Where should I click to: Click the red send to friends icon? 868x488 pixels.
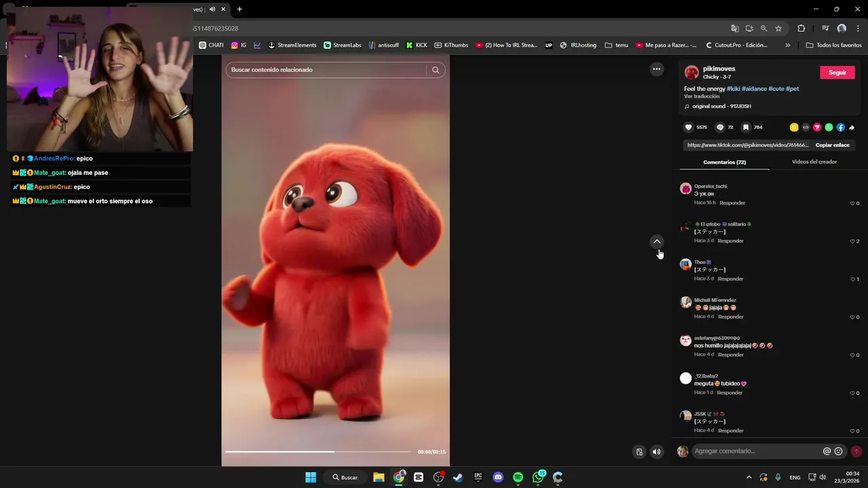[817, 127]
